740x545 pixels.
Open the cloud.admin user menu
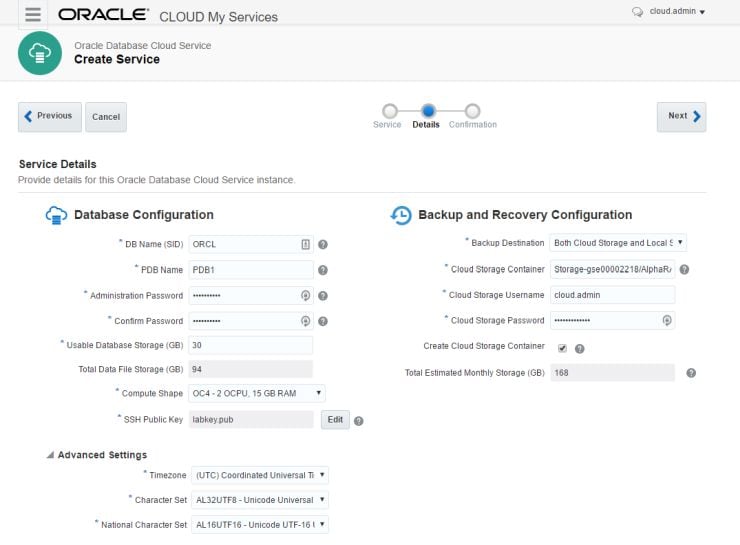point(669,12)
